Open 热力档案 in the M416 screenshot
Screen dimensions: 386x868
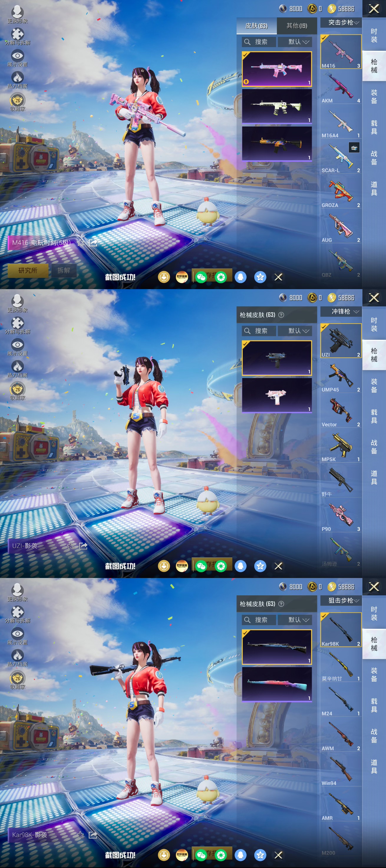tap(17, 80)
